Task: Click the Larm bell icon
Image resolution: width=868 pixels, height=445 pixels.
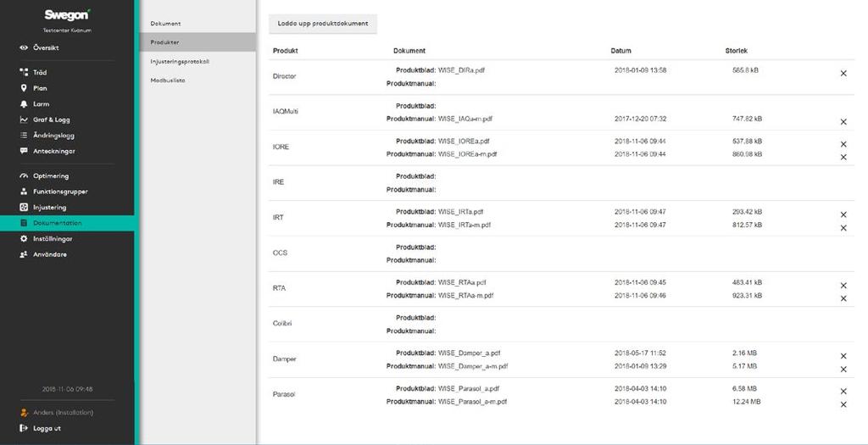Action: (24, 104)
